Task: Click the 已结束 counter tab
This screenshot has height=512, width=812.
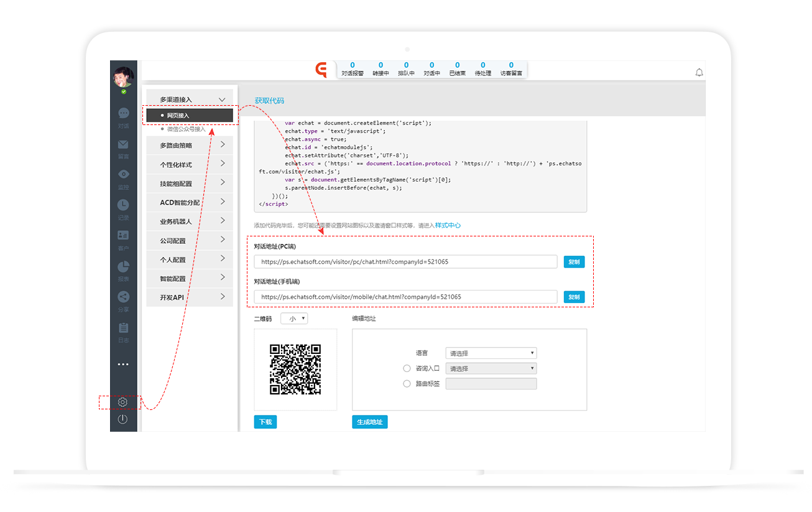Action: tap(457, 69)
